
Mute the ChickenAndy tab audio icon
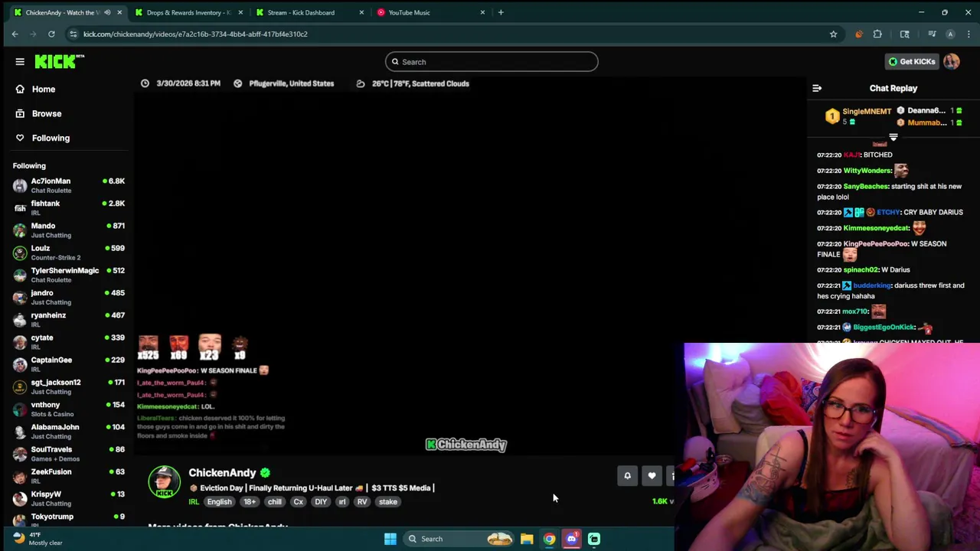coord(106,12)
